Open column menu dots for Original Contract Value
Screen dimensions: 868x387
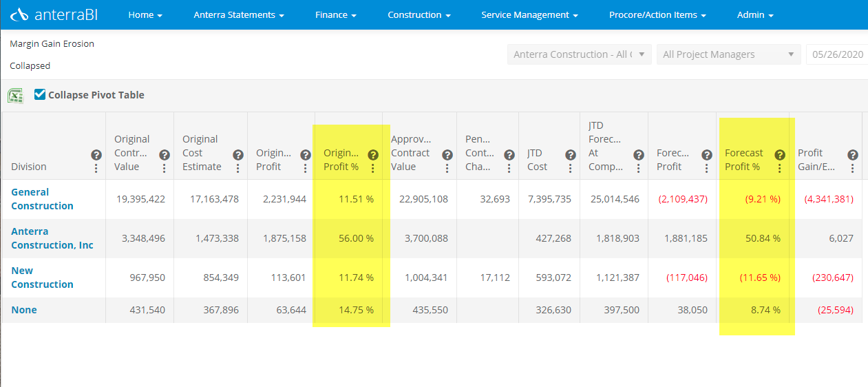pos(165,168)
